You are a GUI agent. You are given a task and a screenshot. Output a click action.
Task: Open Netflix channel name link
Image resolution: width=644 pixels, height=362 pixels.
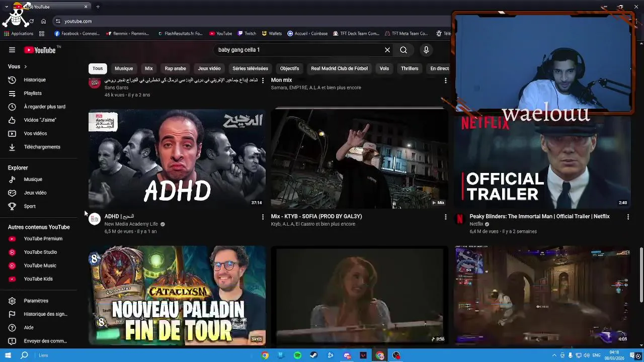[x=476, y=224]
